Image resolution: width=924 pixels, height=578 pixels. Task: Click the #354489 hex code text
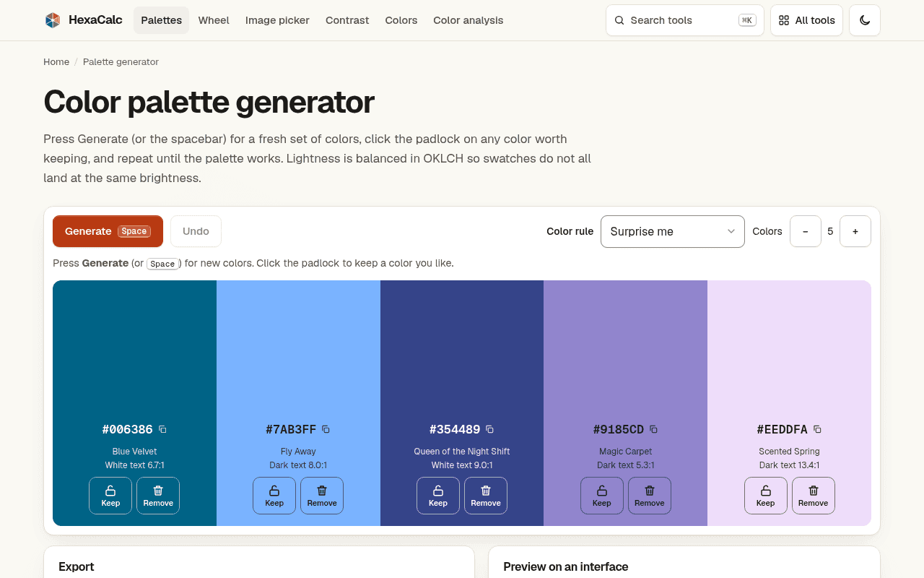(x=455, y=429)
